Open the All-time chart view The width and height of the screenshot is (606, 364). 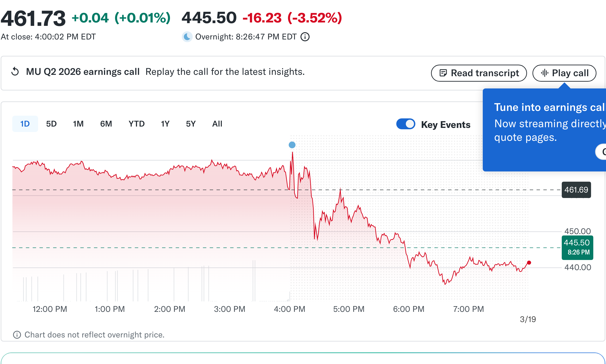[x=217, y=124]
